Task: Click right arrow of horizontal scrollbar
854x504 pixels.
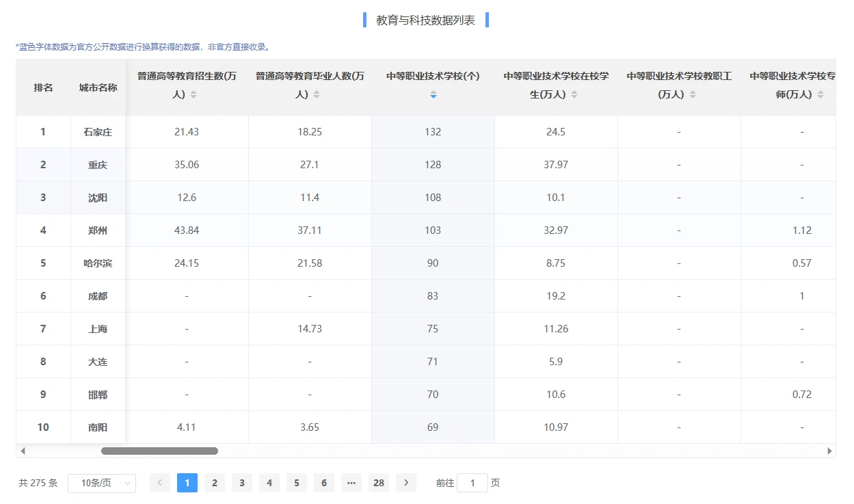Action: 830,451
